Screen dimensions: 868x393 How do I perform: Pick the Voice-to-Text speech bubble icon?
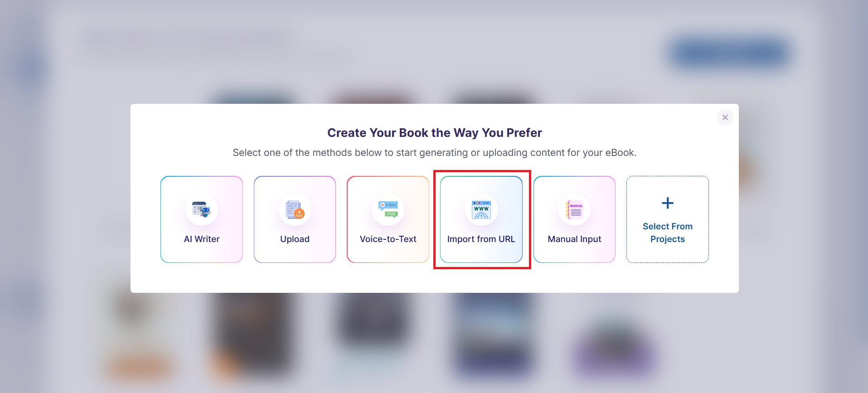pyautogui.click(x=388, y=209)
